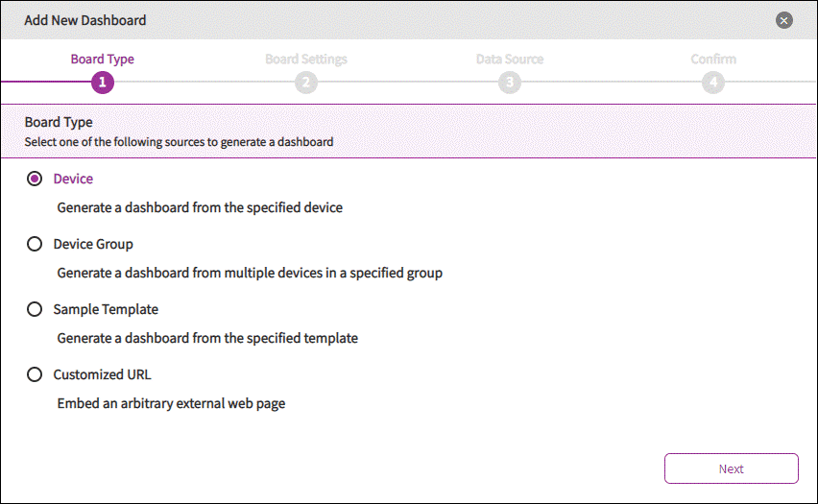This screenshot has height=504, width=818.
Task: Jump to the Confirm step label
Action: (713, 60)
